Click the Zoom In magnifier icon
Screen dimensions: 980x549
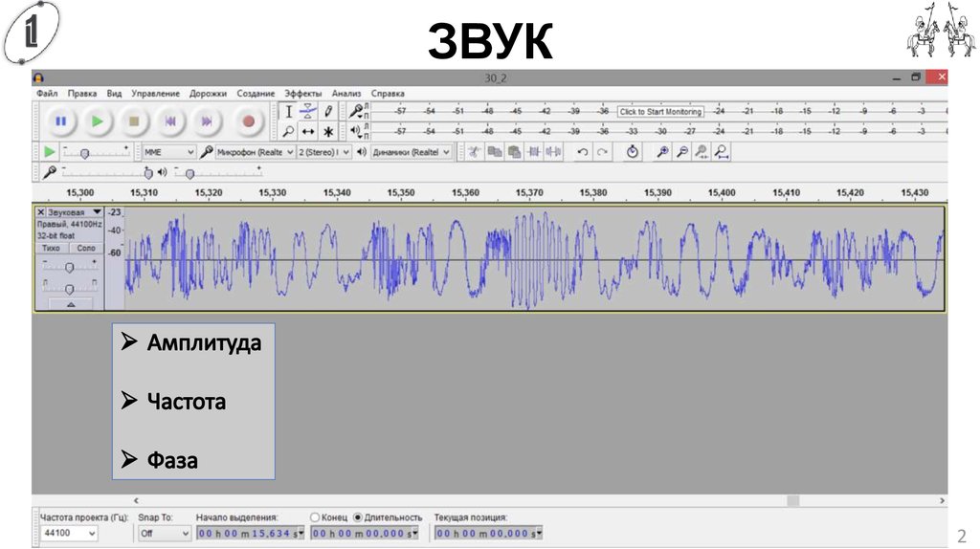pyautogui.click(x=662, y=152)
